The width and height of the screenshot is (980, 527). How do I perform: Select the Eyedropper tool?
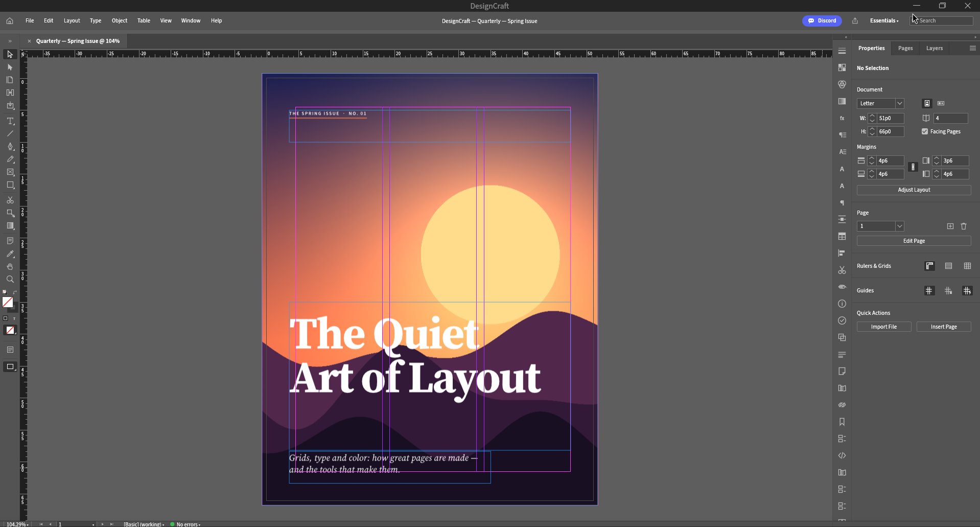pyautogui.click(x=10, y=254)
